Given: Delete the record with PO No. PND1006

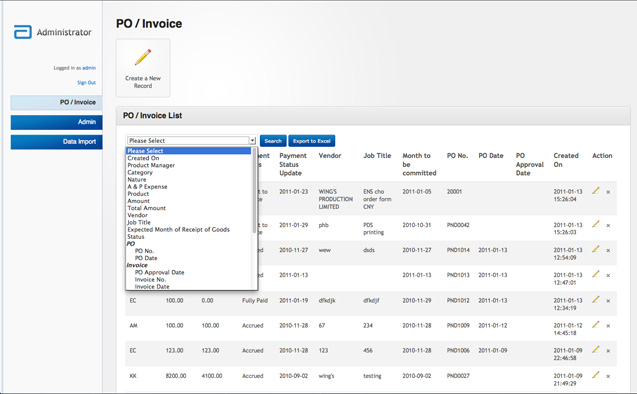Looking at the screenshot, I should coord(608,351).
